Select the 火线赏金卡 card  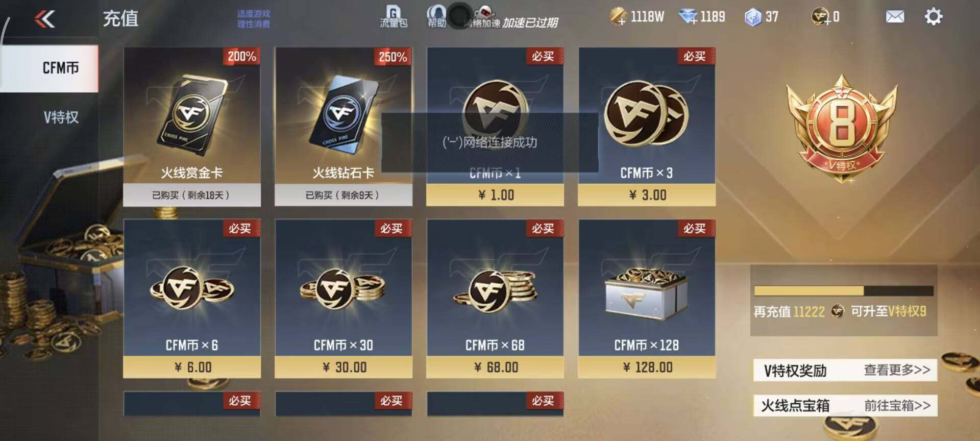(x=192, y=127)
